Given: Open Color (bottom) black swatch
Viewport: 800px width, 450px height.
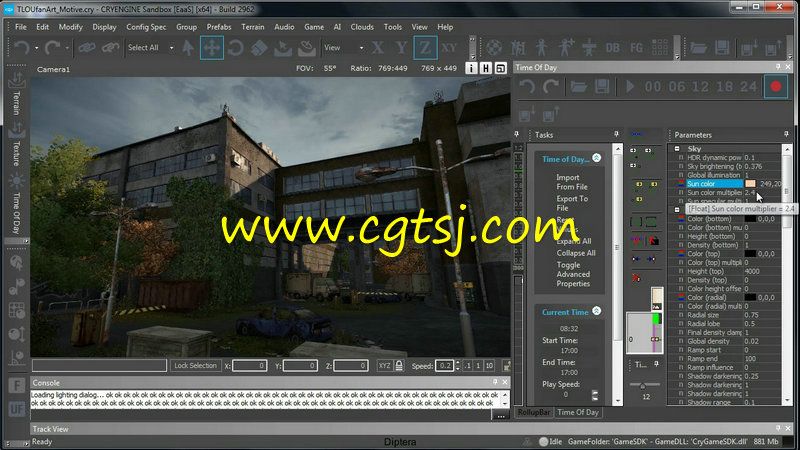Looking at the screenshot, I should [x=750, y=219].
